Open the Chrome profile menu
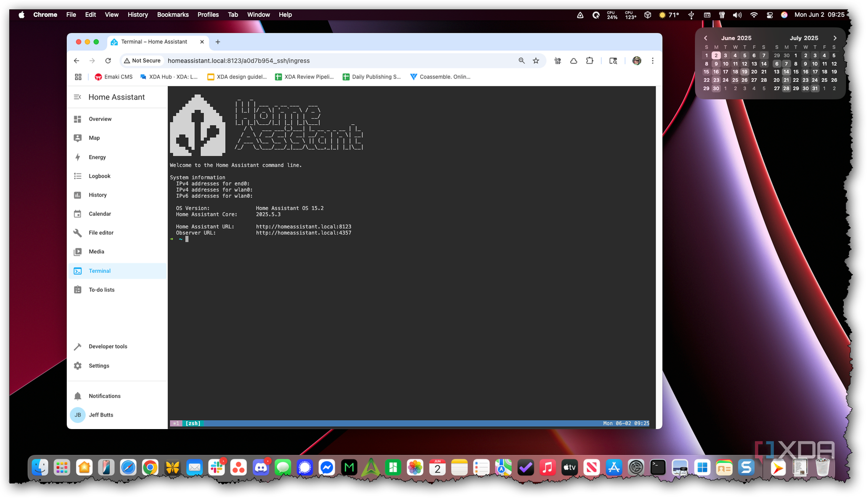 pos(637,60)
